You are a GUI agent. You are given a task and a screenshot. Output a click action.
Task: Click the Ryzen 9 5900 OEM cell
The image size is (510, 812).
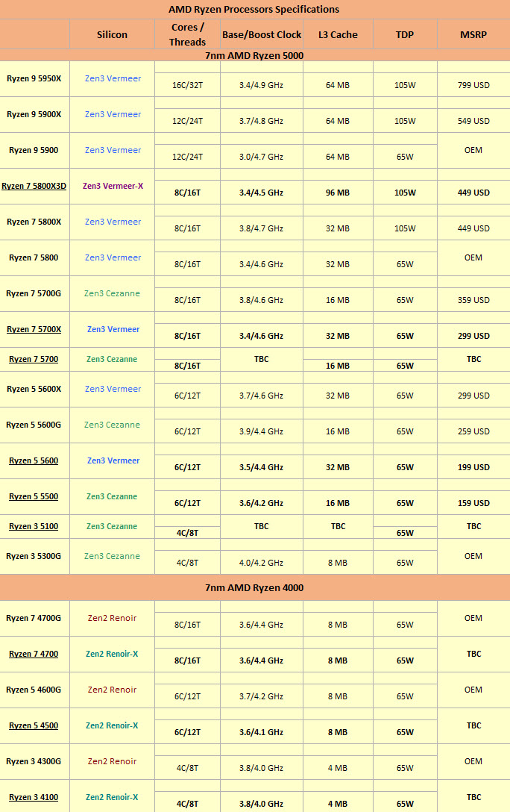pos(473,150)
